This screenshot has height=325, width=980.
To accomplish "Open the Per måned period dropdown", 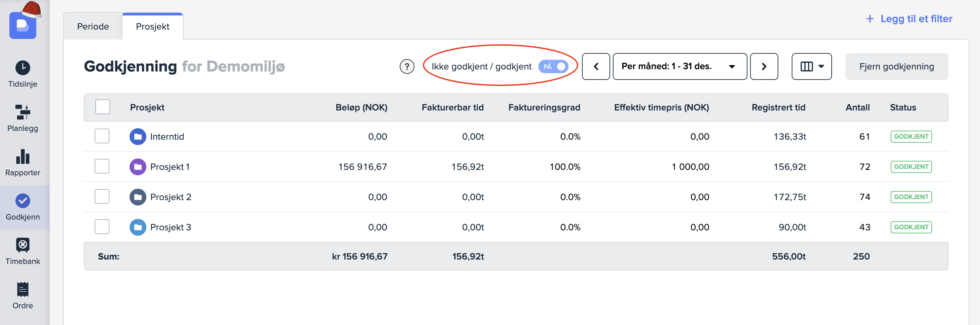I will (680, 66).
